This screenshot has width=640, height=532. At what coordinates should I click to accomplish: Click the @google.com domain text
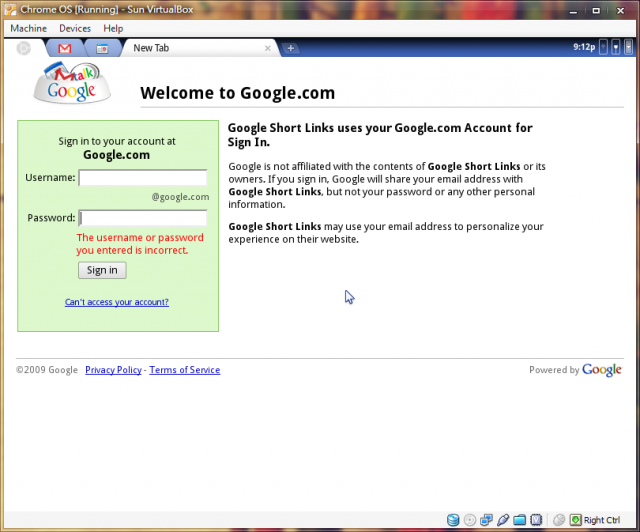[180, 197]
